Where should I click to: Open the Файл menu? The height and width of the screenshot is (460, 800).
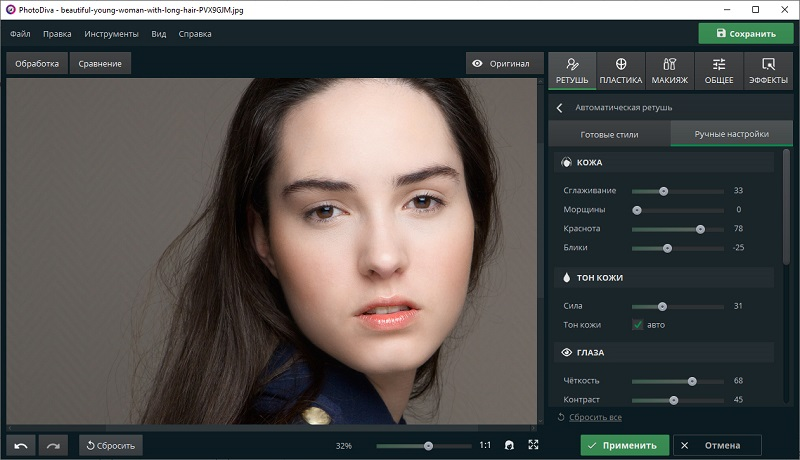[x=20, y=33]
